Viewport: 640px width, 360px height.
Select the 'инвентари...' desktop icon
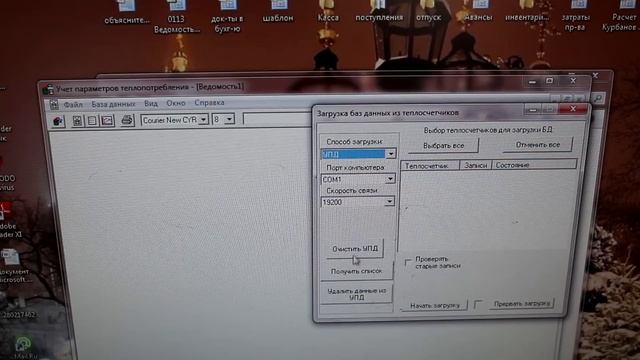point(527,12)
